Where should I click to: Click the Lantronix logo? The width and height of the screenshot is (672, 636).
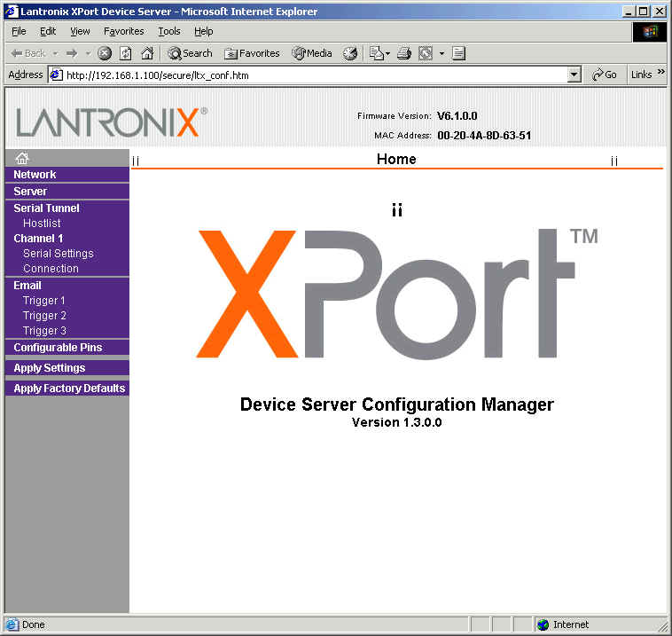point(112,122)
